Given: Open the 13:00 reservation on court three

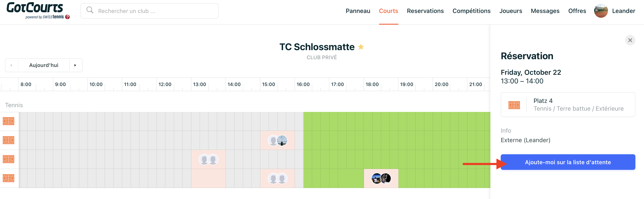Looking at the screenshot, I should tap(208, 159).
